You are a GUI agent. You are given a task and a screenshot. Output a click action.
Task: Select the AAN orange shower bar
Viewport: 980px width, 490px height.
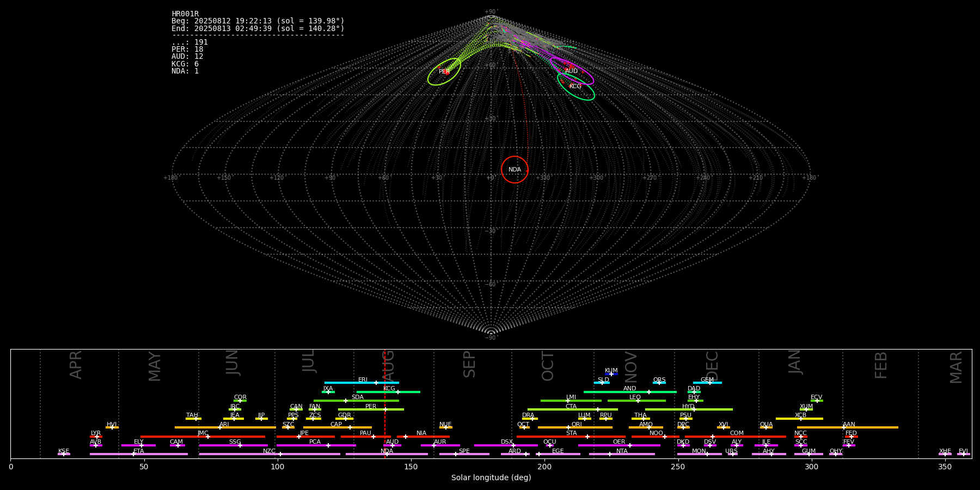pyautogui.click(x=848, y=427)
